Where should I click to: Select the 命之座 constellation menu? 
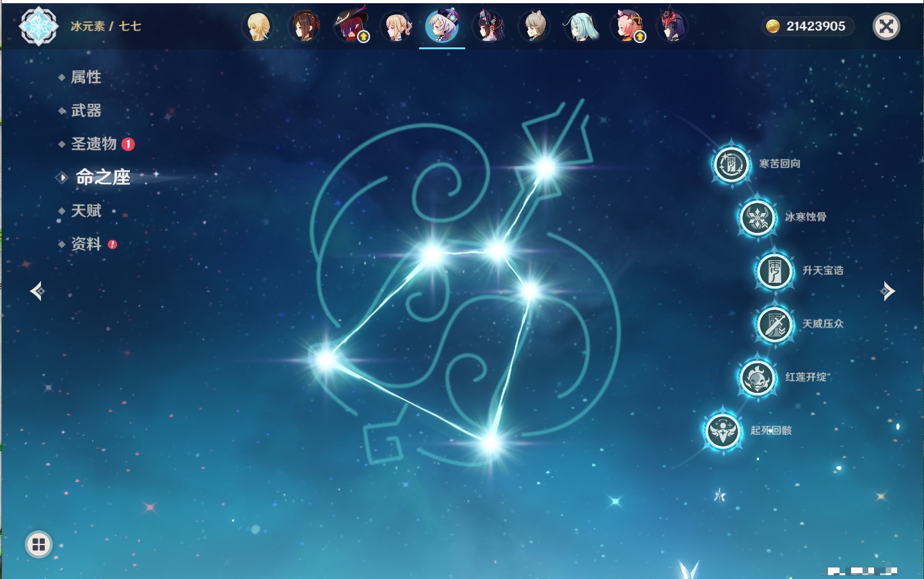click(102, 177)
